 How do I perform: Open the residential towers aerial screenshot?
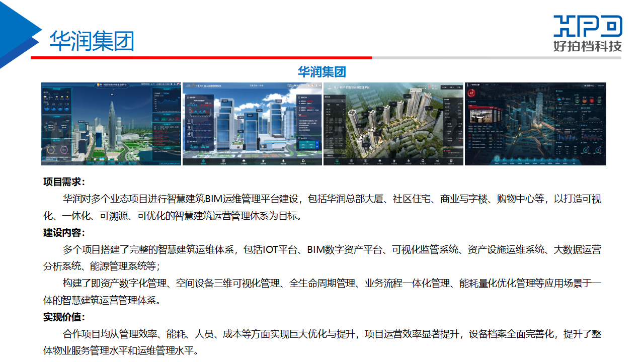[x=393, y=124]
